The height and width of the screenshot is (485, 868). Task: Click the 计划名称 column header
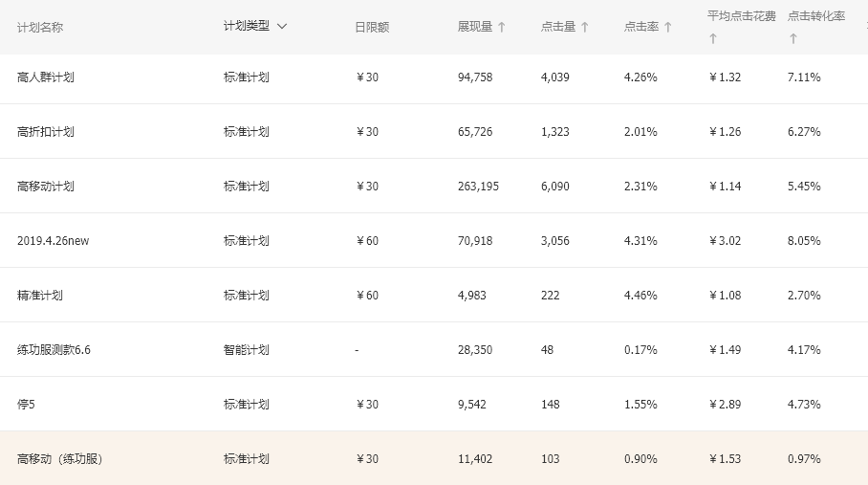(x=40, y=28)
